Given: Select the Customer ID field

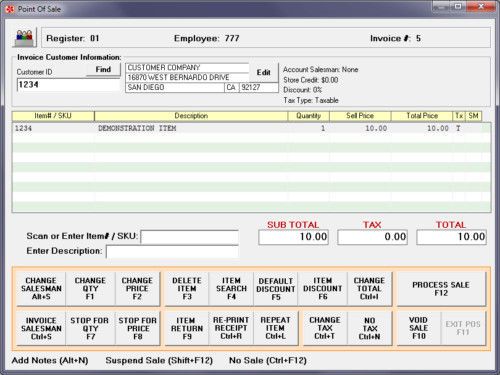Looking at the screenshot, I should pos(68,85).
